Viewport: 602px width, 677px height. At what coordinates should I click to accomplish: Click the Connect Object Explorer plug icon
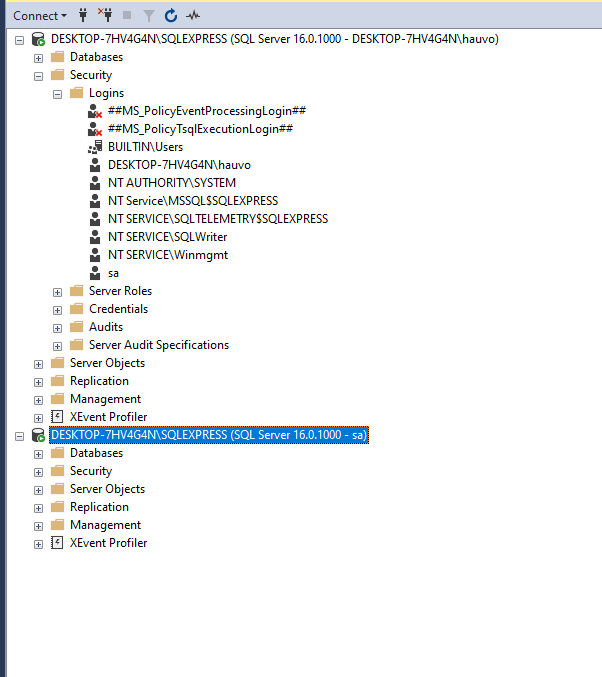coord(84,15)
